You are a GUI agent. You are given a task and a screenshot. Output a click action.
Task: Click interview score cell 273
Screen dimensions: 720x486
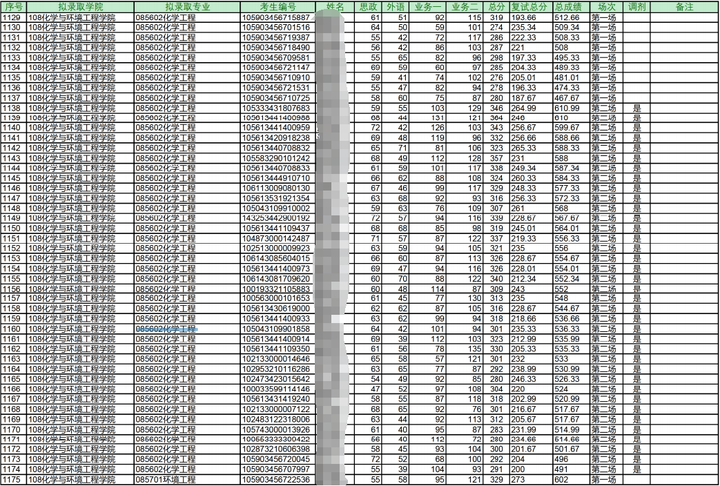(x=531, y=480)
